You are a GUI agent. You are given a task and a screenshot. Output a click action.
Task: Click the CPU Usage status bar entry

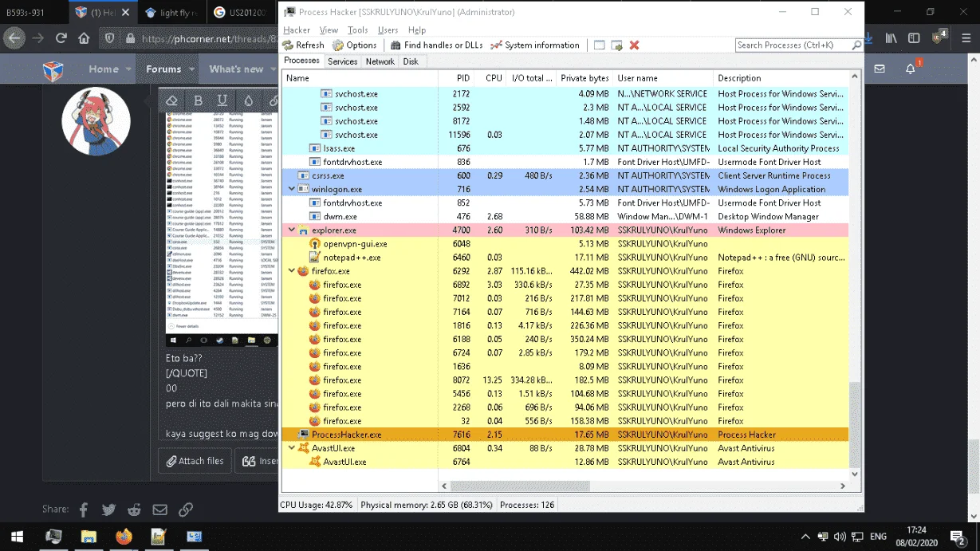pos(317,505)
